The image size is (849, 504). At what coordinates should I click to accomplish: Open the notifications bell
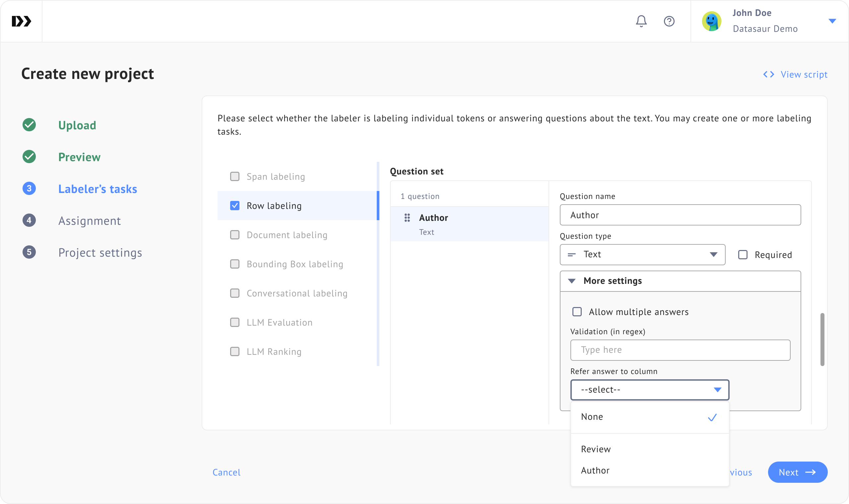pyautogui.click(x=641, y=21)
